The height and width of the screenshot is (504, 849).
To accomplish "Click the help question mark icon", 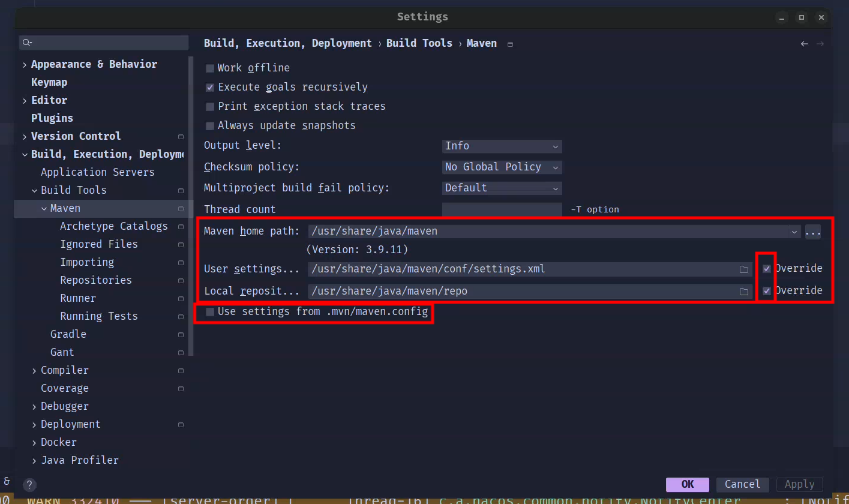I will [x=29, y=485].
